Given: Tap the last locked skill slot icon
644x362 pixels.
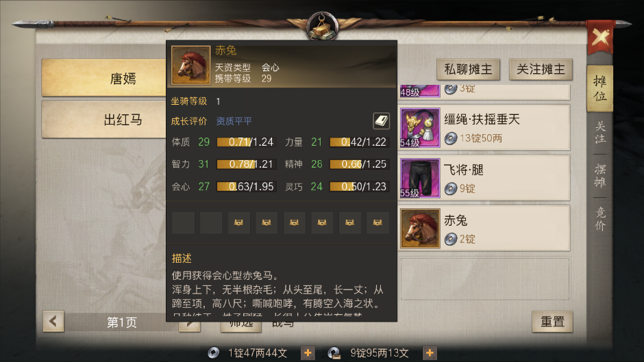Looking at the screenshot, I should click(x=377, y=222).
